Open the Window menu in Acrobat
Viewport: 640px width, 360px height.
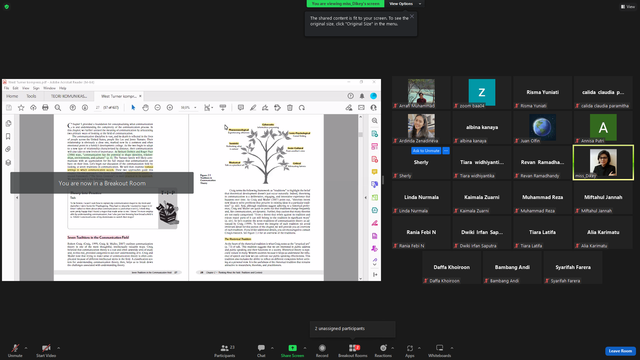[49, 88]
